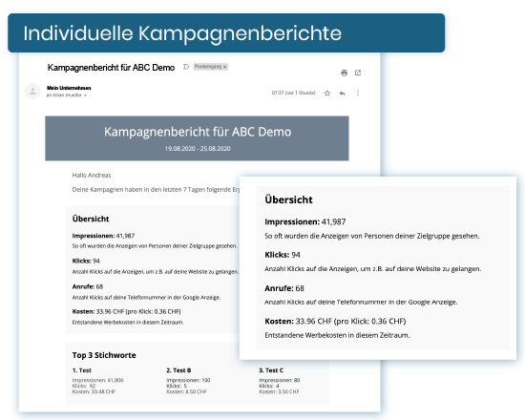Star the Kampagnenbericht email

pyautogui.click(x=327, y=94)
